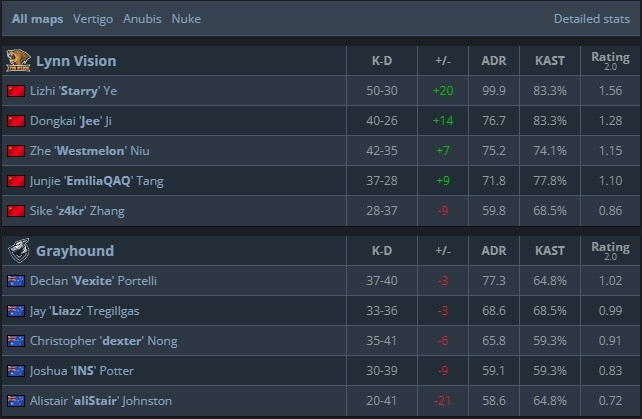
Task: Open Joshua 'INS' Potter player page
Action: [81, 371]
